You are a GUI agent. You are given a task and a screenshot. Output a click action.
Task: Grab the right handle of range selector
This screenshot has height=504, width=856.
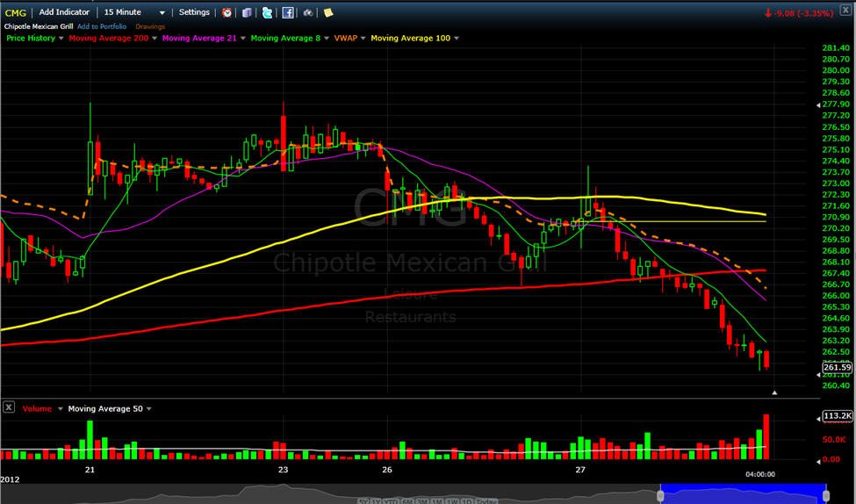[826, 495]
